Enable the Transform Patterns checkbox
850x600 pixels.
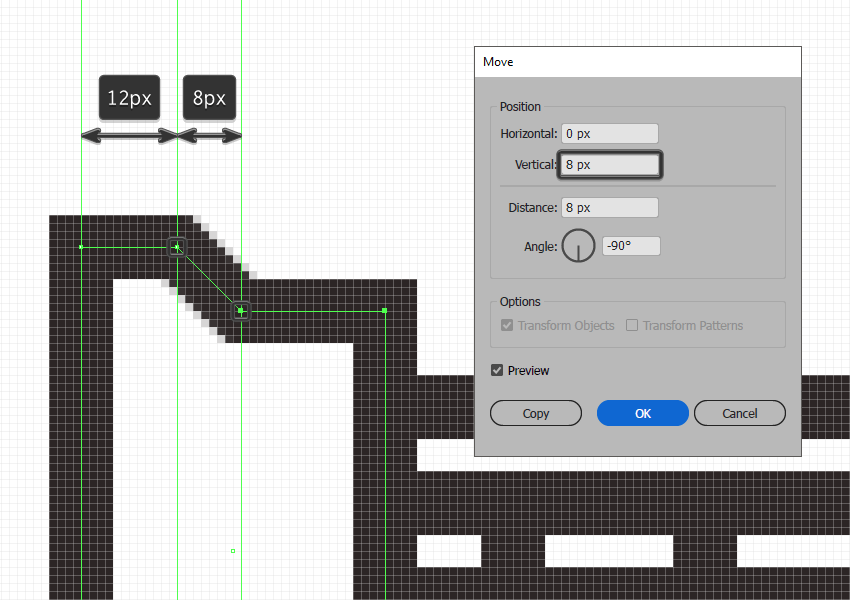632,325
